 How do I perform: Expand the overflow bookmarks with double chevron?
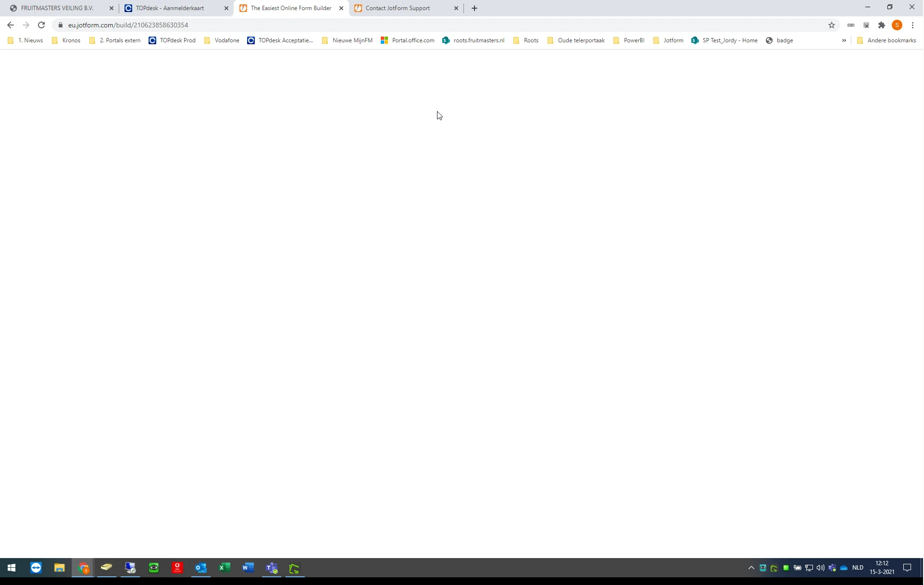(845, 40)
